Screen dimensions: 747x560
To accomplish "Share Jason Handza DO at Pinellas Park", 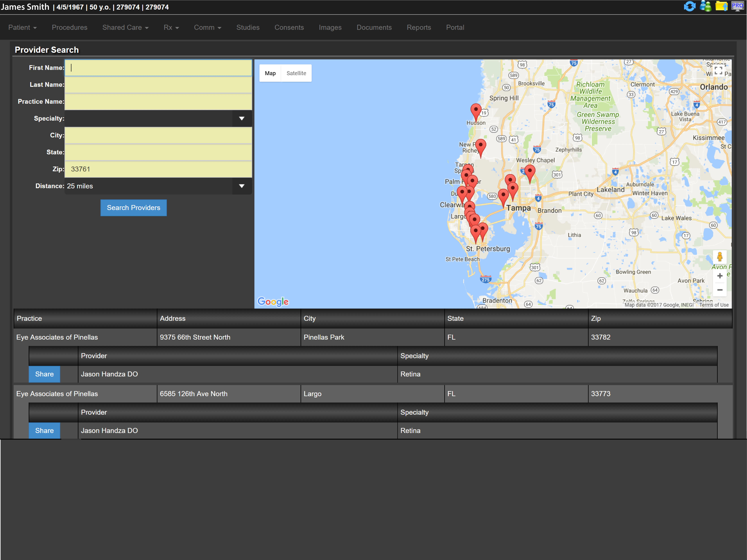I will (x=44, y=374).
